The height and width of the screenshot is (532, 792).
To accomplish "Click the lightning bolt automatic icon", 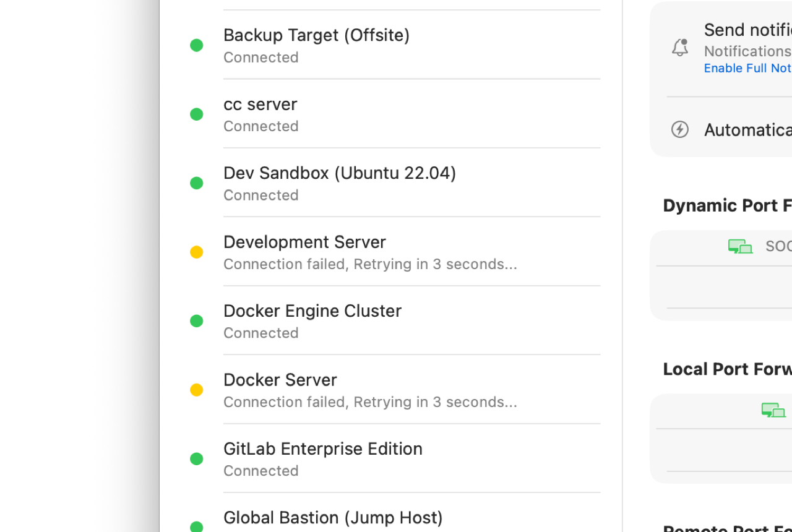I will pos(680,129).
